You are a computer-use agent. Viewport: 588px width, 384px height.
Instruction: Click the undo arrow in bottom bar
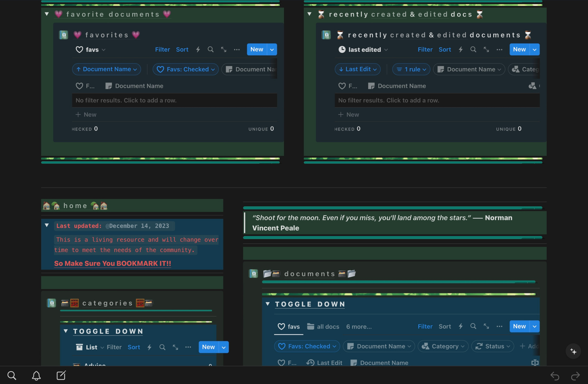[x=555, y=376]
